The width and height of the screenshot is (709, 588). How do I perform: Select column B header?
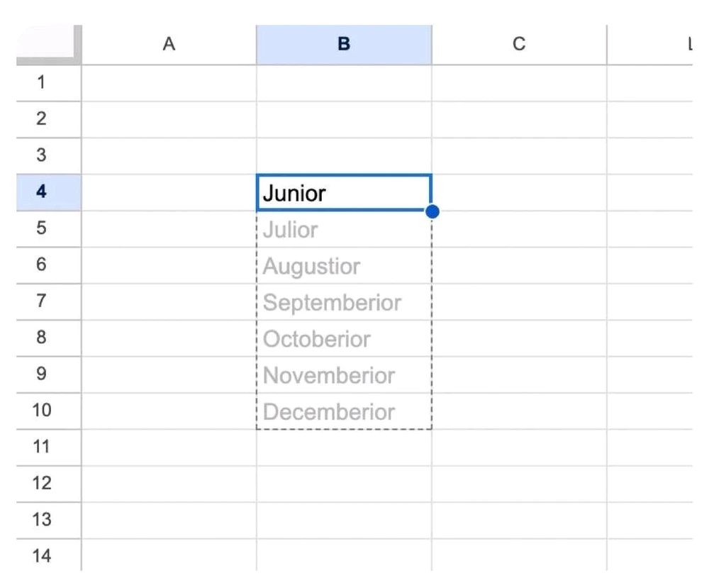[344, 45]
